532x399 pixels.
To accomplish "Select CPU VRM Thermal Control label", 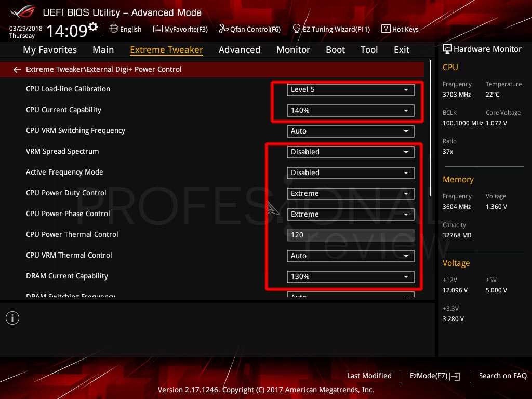I will pos(69,255).
